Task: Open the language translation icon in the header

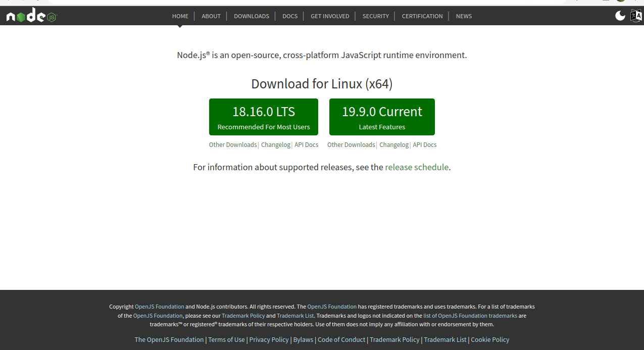Action: point(636,16)
